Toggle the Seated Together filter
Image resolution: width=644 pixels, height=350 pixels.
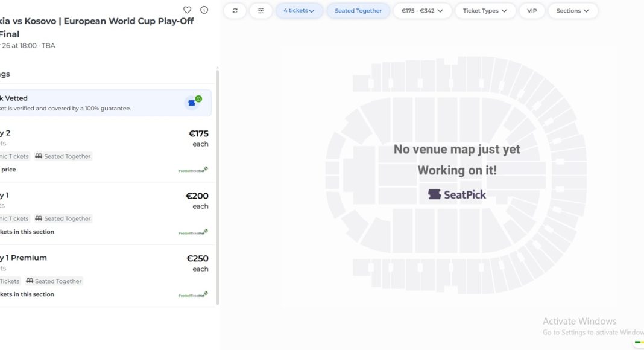(x=358, y=11)
